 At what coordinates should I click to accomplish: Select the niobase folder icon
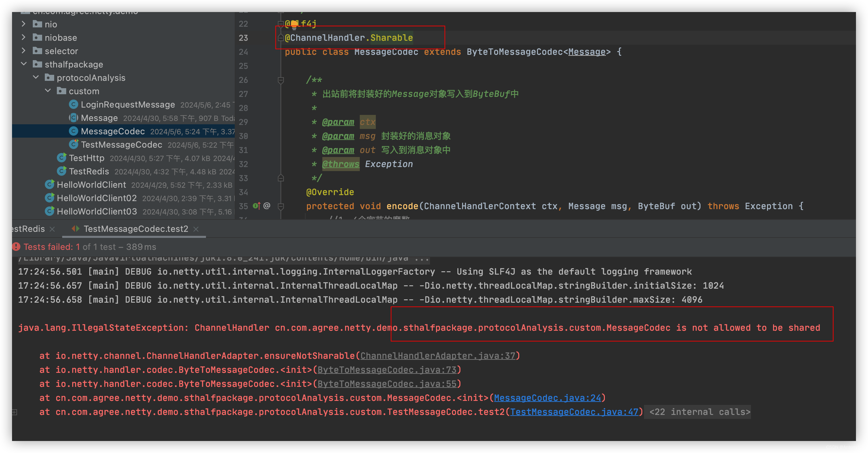coord(37,37)
